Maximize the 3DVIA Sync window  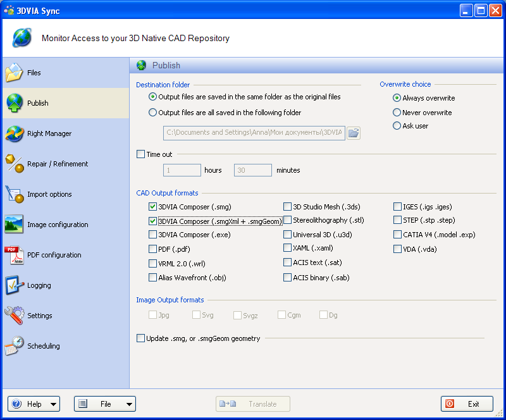click(481, 11)
